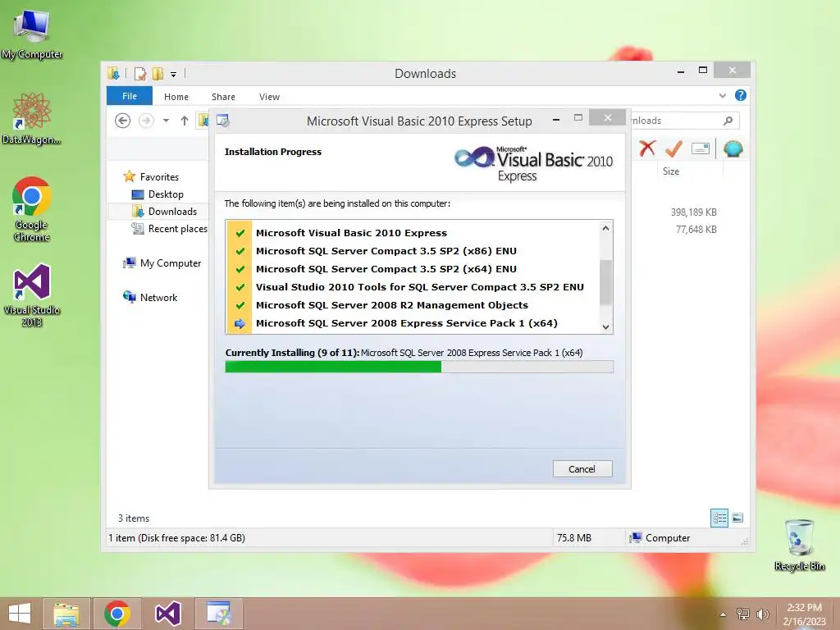This screenshot has width=840, height=630.
Task: Click the install list scrollbar thumb
Action: (605, 282)
